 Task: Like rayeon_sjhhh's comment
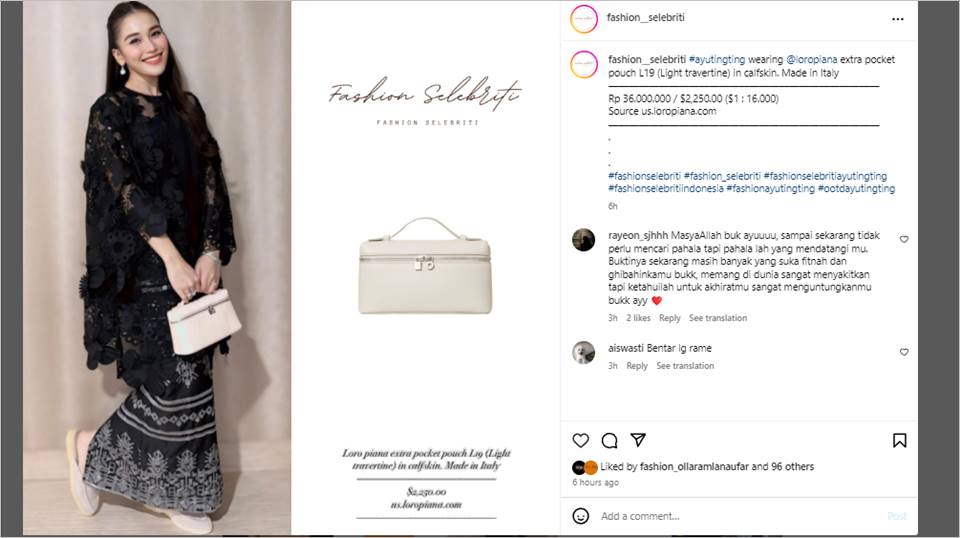[904, 239]
